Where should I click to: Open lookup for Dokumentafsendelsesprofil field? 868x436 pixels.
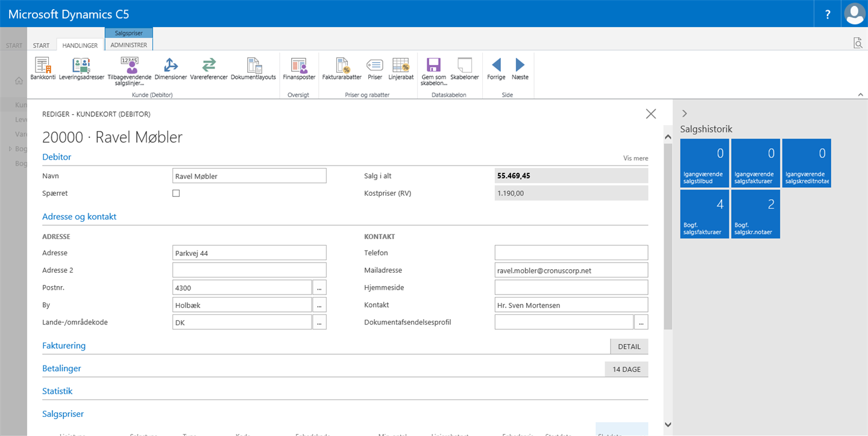(641, 322)
